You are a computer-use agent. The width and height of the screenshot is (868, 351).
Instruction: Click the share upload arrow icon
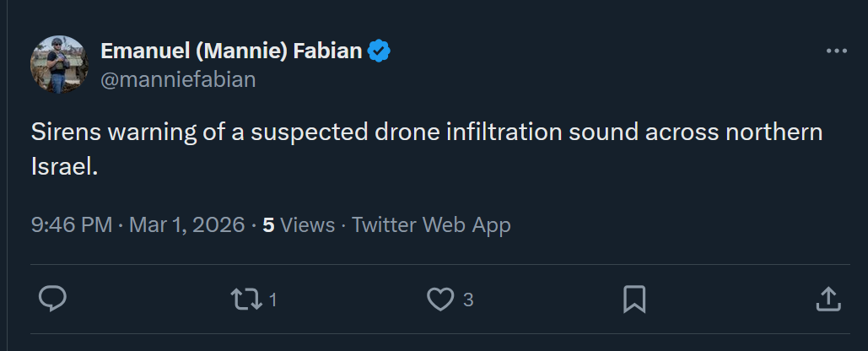(828, 299)
